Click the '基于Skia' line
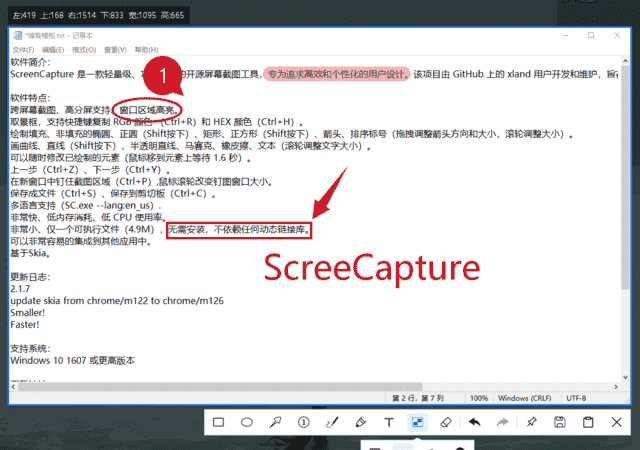The image size is (640, 450). coord(31,253)
